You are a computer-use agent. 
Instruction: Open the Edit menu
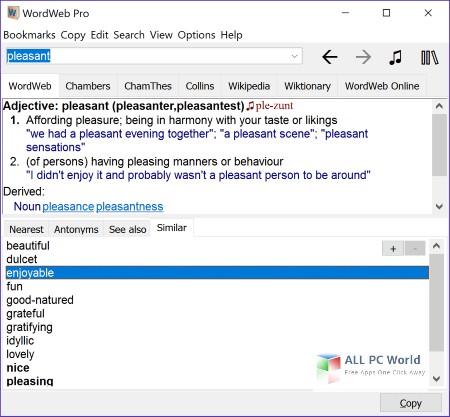99,35
